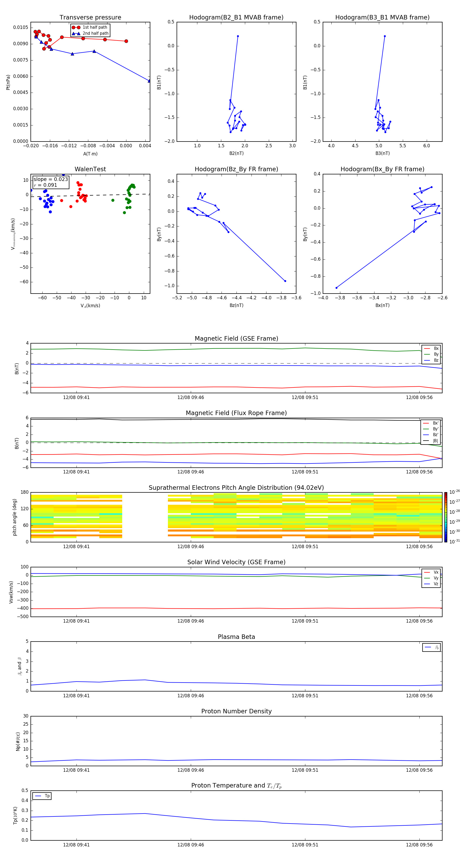Image resolution: width=473 pixels, height=868 pixels.
Task: Select the |B| legend entry in Flux Rope plot
Action: (x=431, y=441)
